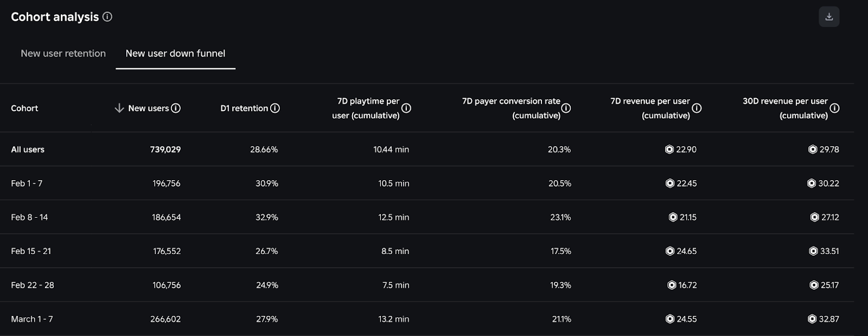The image size is (868, 336).
Task: Select New user down funnel tab
Action: tap(175, 53)
